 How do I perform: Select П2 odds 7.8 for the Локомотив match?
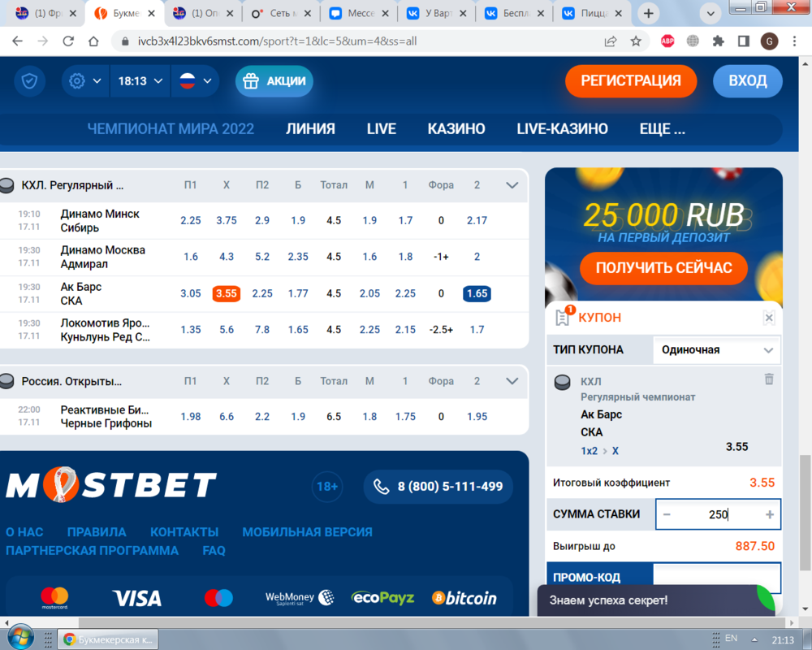(x=262, y=330)
